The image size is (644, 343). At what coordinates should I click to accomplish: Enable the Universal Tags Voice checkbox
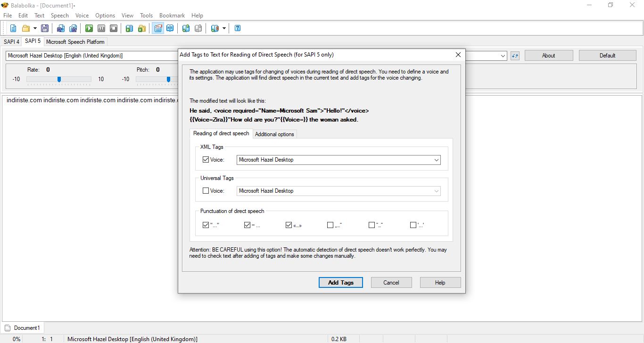point(206,191)
